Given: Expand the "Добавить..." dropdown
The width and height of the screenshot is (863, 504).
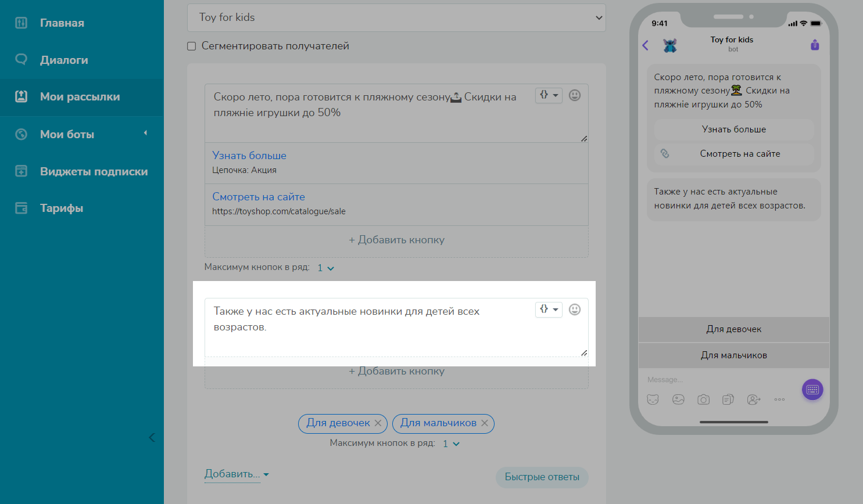Looking at the screenshot, I should click(237, 474).
